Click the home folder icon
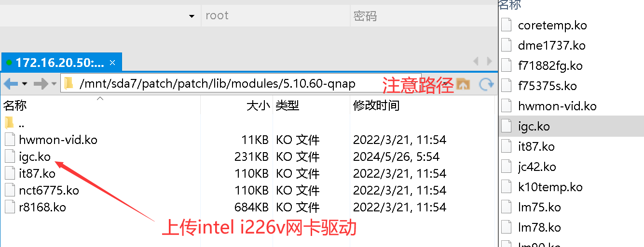Image resolution: width=644 pixels, height=247 pixels. coord(463,84)
